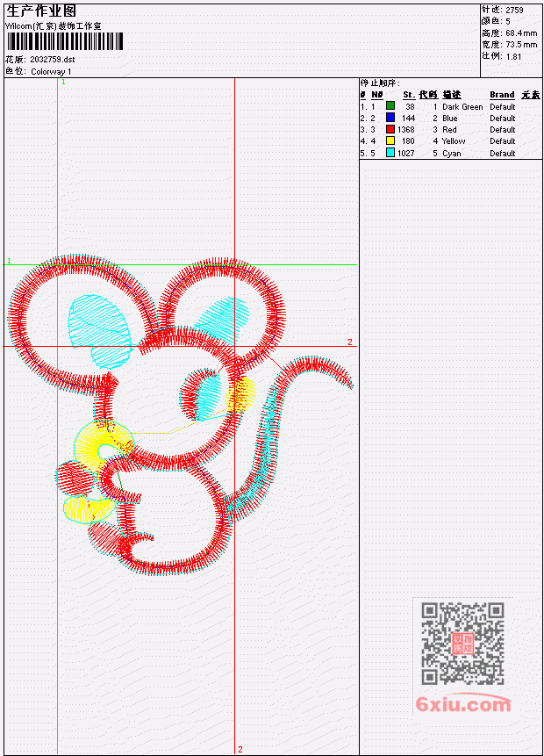Image resolution: width=544 pixels, height=756 pixels.
Task: Click stitch count 1027 in row 5
Action: click(x=405, y=154)
